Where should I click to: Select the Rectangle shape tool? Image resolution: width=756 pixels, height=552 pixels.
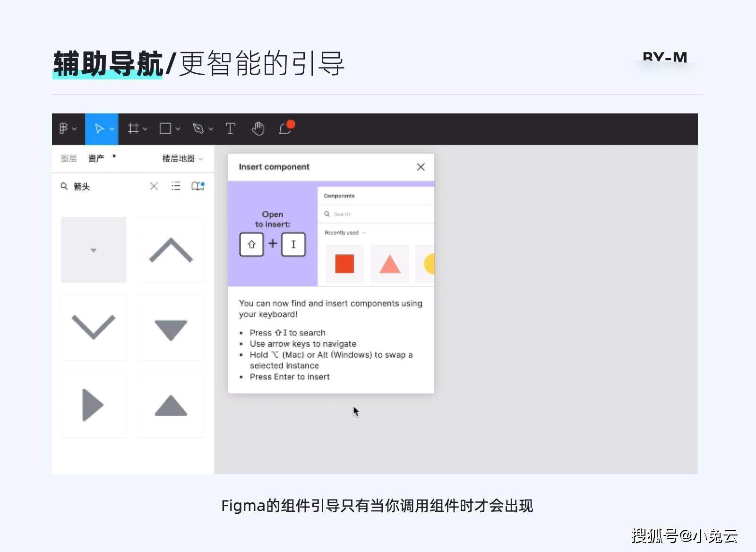165,129
